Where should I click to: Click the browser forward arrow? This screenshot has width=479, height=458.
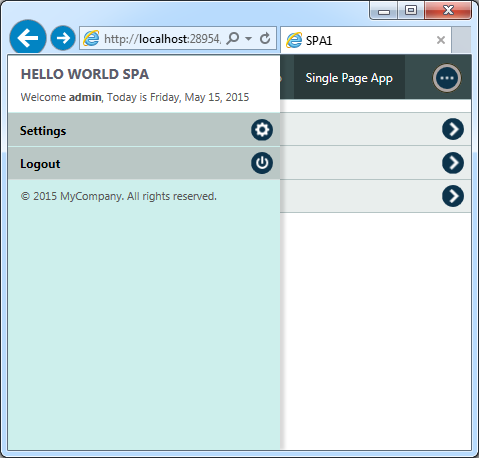point(63,38)
